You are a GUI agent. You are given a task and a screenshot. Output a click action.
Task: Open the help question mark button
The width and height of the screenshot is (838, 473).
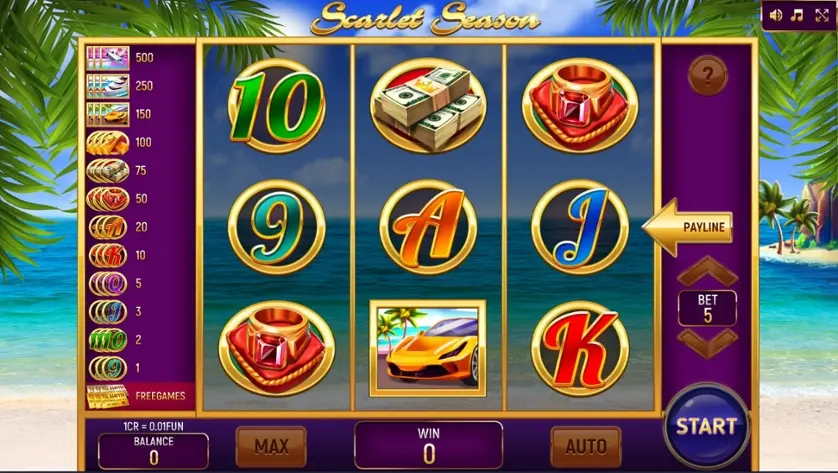tap(708, 75)
